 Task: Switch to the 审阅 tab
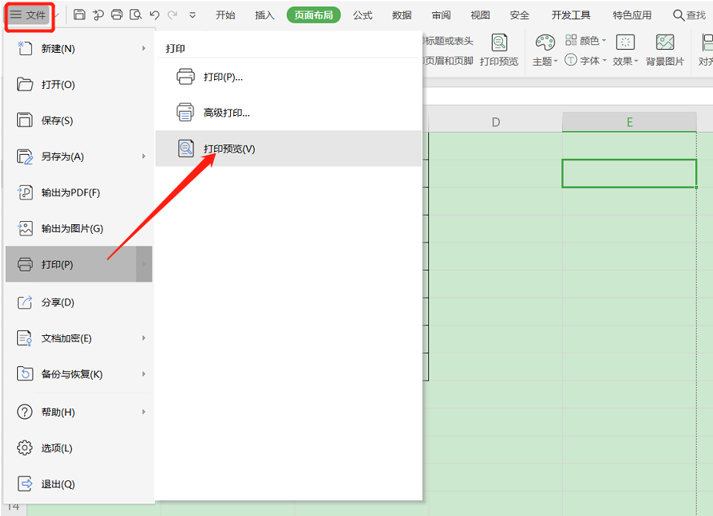(441, 15)
